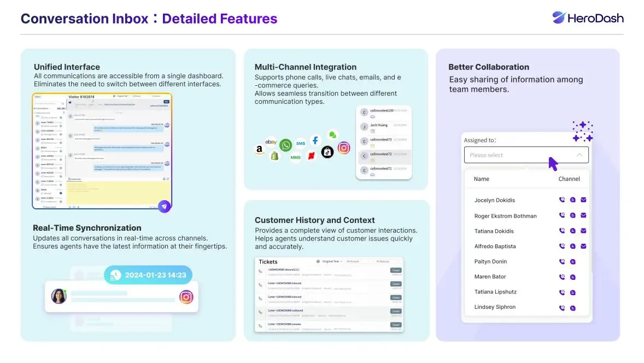Toggle the switch beside Original Text in Tickets
The height and width of the screenshot is (363, 644).
pos(318,261)
